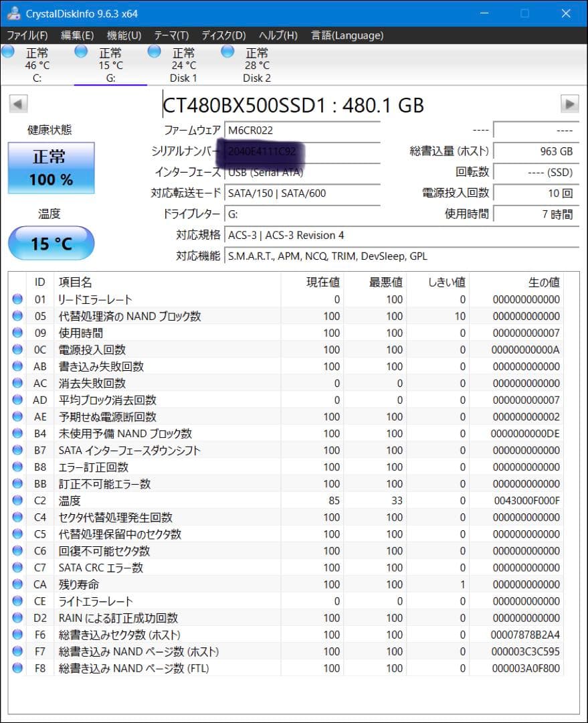
Task: Click the CrystalDiskInfo app icon in title bar
Action: [x=13, y=13]
